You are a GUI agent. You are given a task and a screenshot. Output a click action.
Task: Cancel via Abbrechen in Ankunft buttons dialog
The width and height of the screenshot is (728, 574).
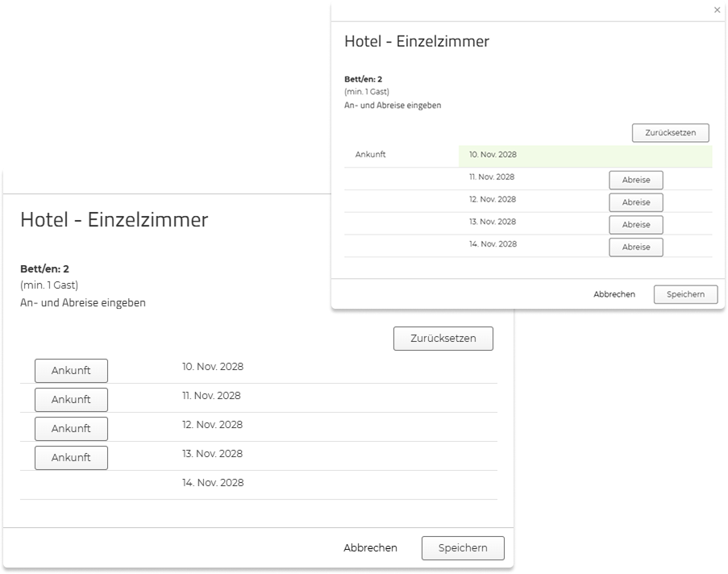[370, 548]
